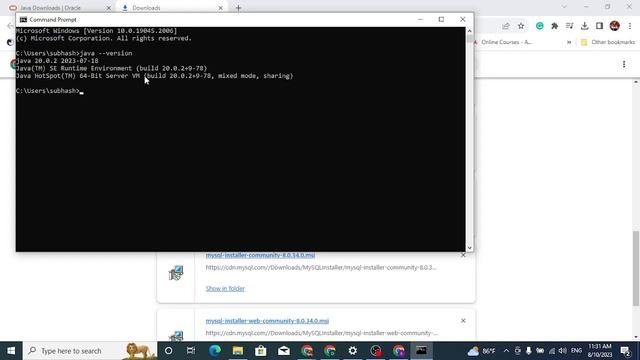Close the Downloads browser tab
This screenshot has width=640, height=360.
click(x=220, y=8)
